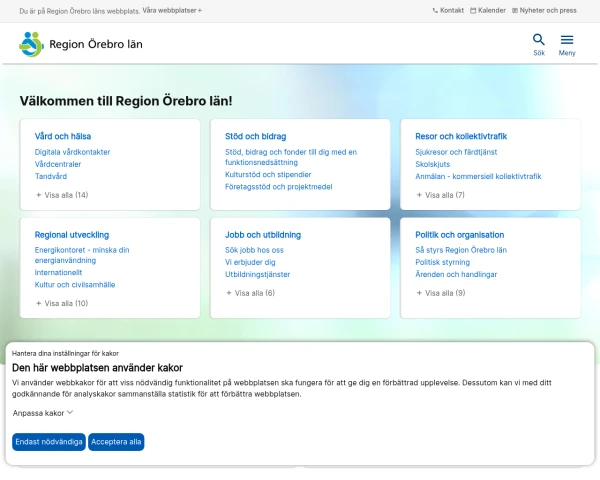Viewport: 600px width, 480px height.
Task: Show all 14 under Vård och hälsa
Action: point(62,195)
